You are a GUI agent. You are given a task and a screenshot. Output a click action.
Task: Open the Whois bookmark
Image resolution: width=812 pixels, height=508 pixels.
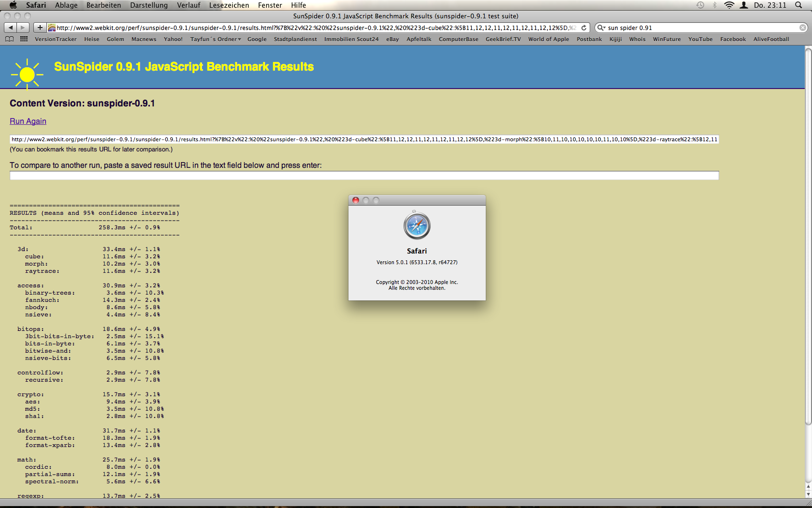click(x=637, y=39)
